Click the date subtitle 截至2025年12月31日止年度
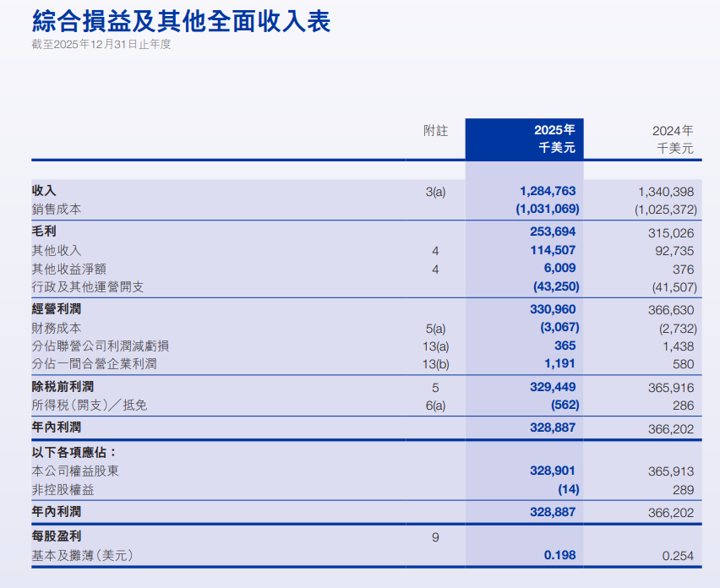Viewport: 720px width, 588px height. tap(101, 44)
